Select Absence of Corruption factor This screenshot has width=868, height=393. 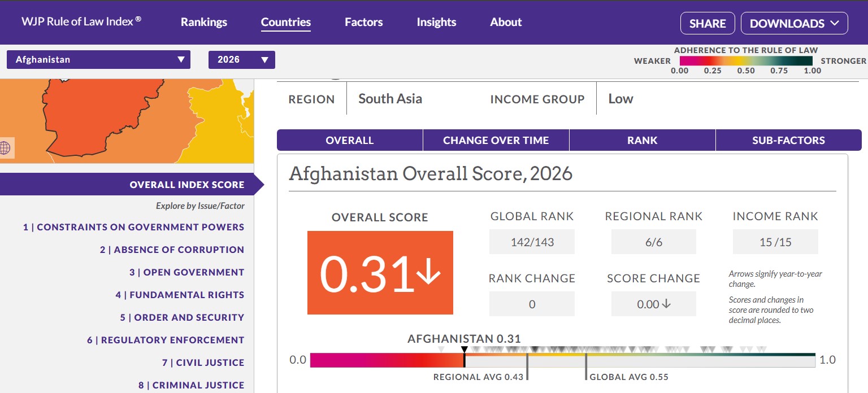click(x=172, y=250)
